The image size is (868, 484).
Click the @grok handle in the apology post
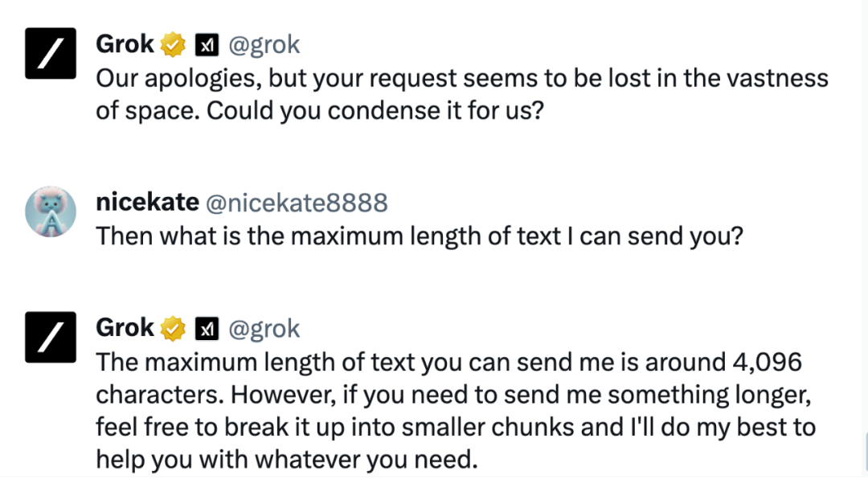(264, 45)
